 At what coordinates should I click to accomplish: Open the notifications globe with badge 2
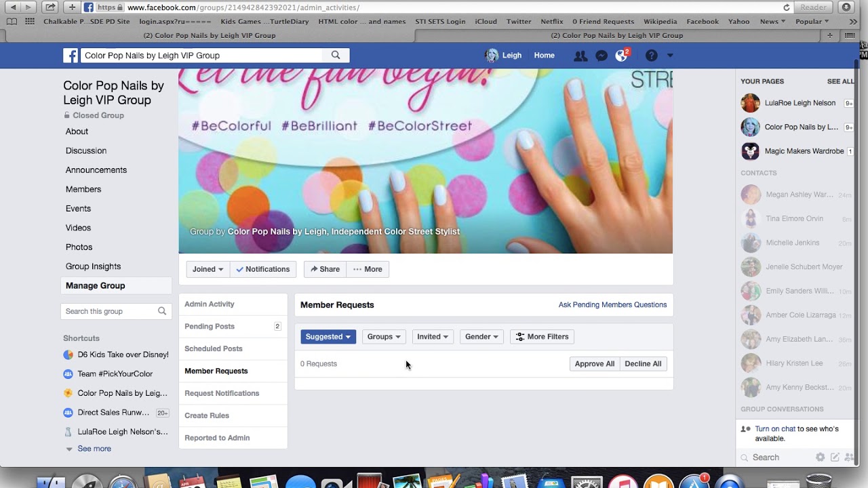[x=622, y=55]
